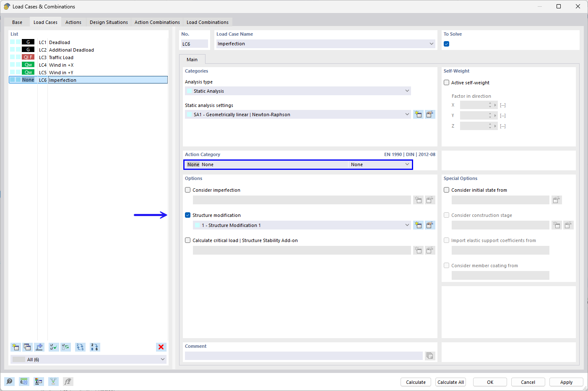Expand the Action Category dropdown

click(x=407, y=164)
